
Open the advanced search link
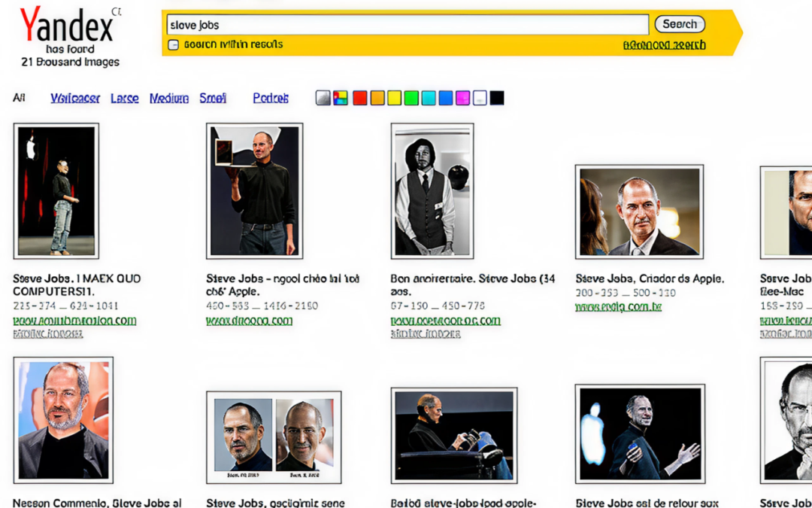(x=664, y=45)
